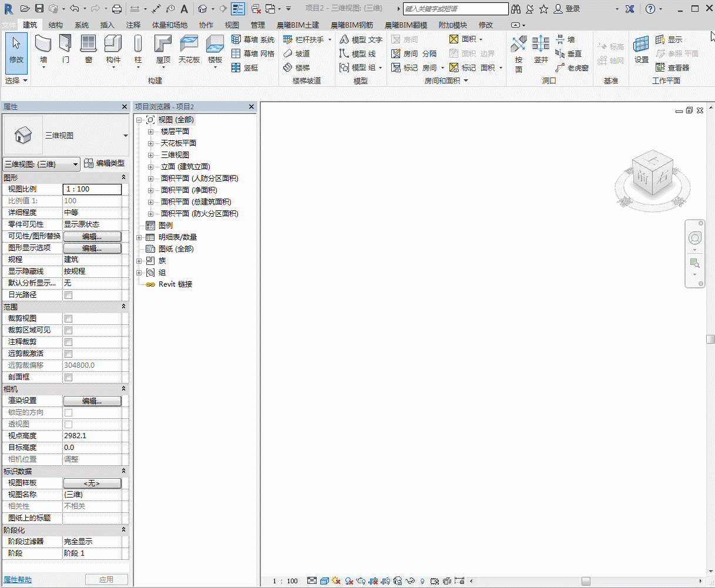Click the horizontal scrollbar thumb of view
The width and height of the screenshot is (715, 588).
[586, 581]
